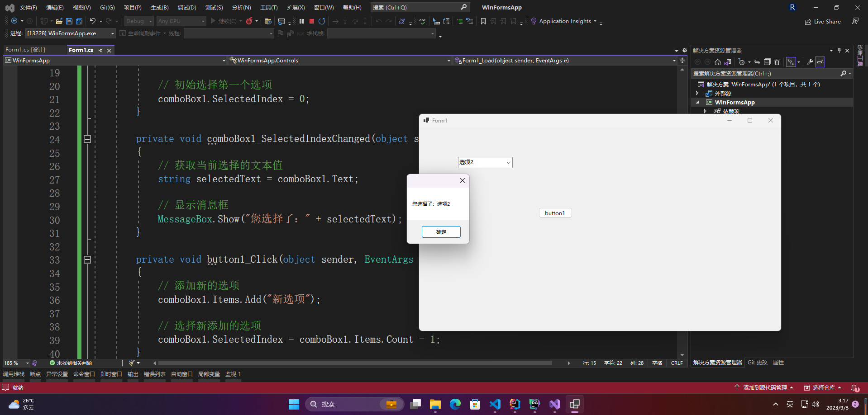This screenshot has width=868, height=415.
Task: Open the 185 % zoom level dropdown
Action: [16, 363]
